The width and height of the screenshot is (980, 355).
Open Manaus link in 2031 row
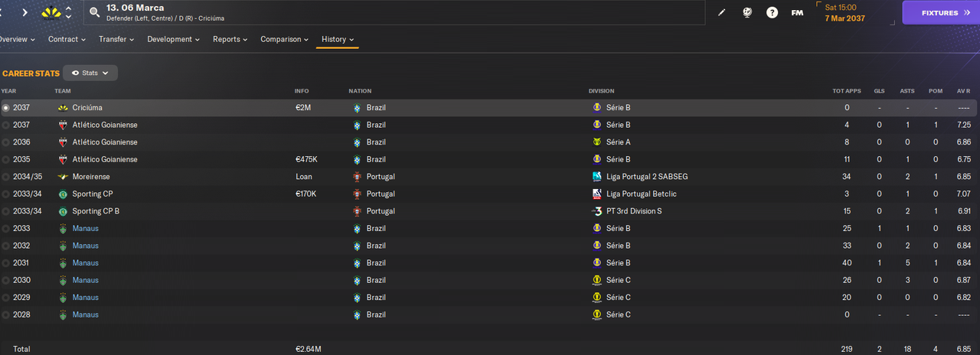tap(85, 262)
